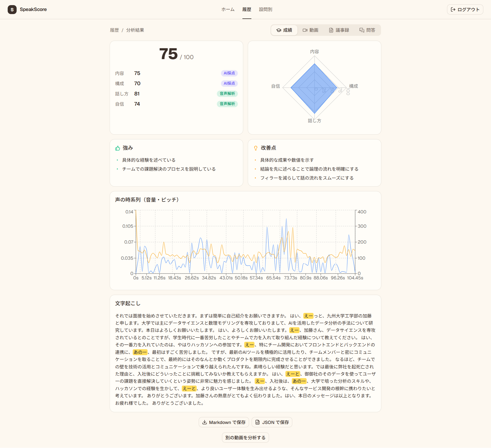
Task: Click the highlighted えーと before 御御社の
Action: [x=293, y=374]
